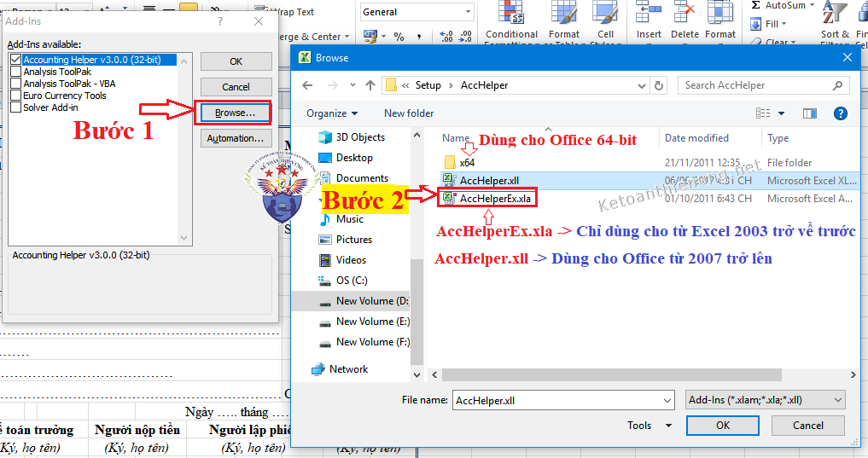This screenshot has height=458, width=868.
Task: Click AutoSum in Excel ribbon
Action: click(x=782, y=5)
